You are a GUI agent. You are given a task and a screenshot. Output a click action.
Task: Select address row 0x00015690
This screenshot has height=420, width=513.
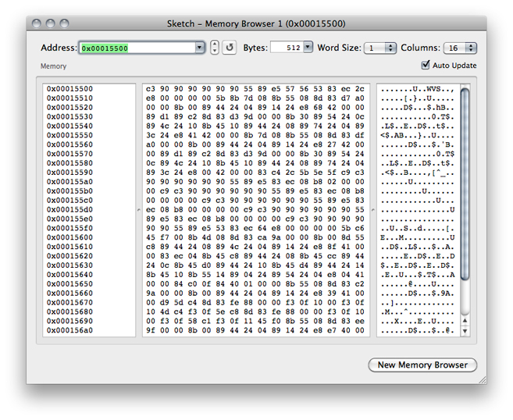[69, 321]
